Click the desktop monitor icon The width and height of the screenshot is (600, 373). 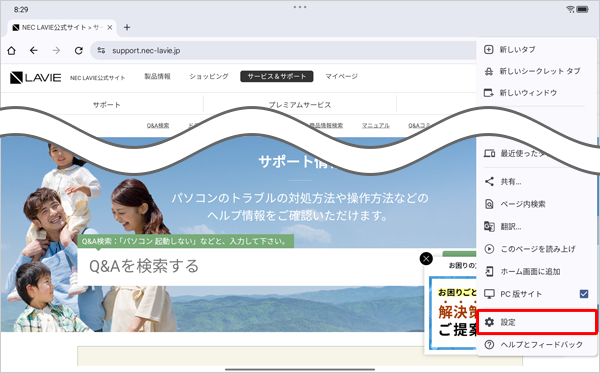point(489,294)
